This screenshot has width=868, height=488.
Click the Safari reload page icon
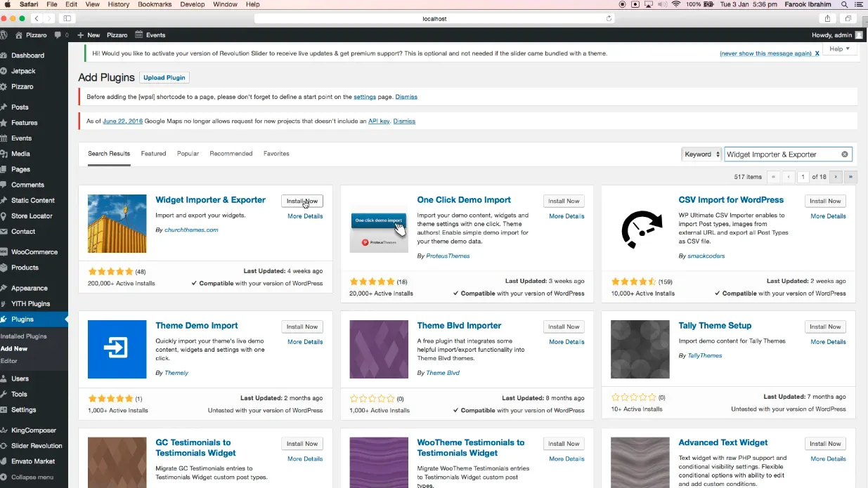[609, 19]
